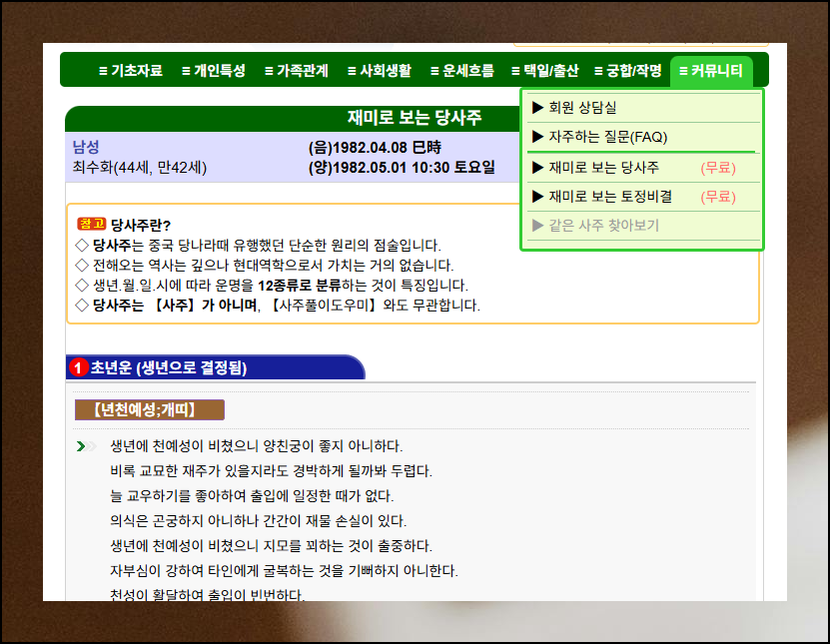The height and width of the screenshot is (644, 830).
Task: Click the (무료) label next to 당사주
Action: point(718,168)
